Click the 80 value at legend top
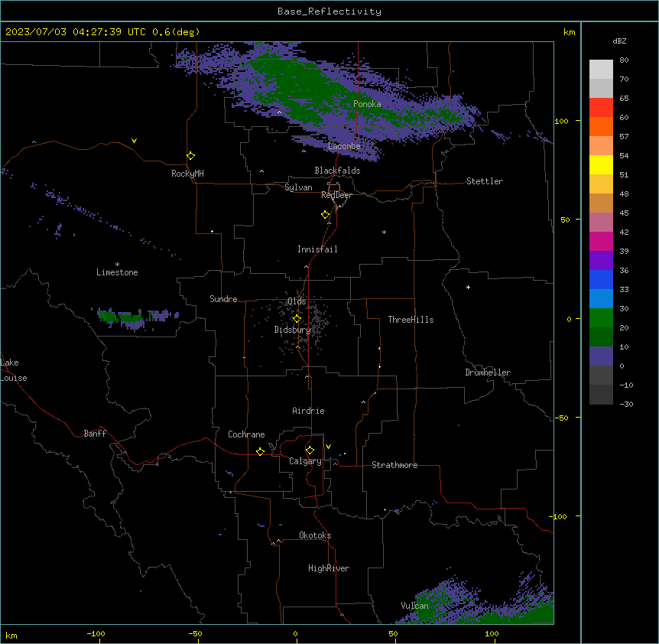Image resolution: width=659 pixels, height=644 pixels. (x=624, y=60)
